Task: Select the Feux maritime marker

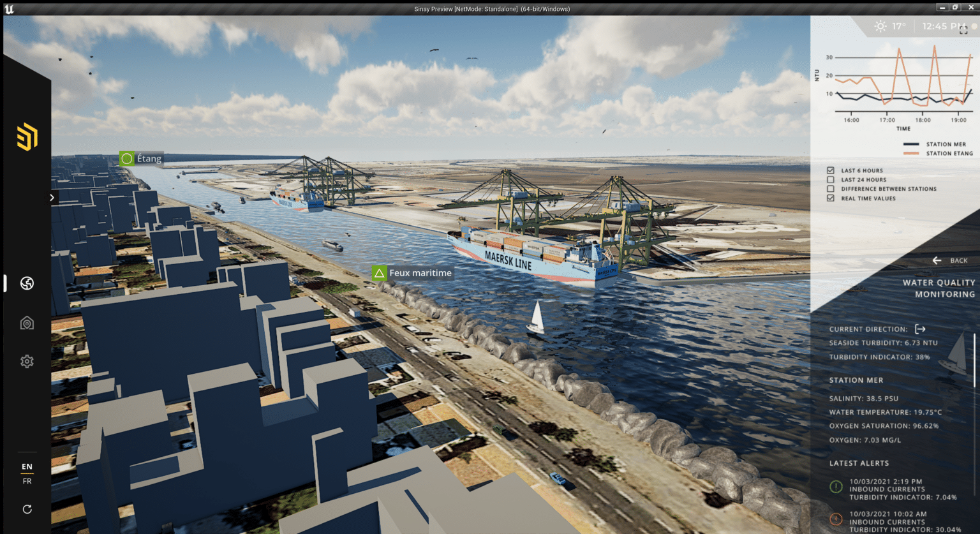Action: pos(380,272)
